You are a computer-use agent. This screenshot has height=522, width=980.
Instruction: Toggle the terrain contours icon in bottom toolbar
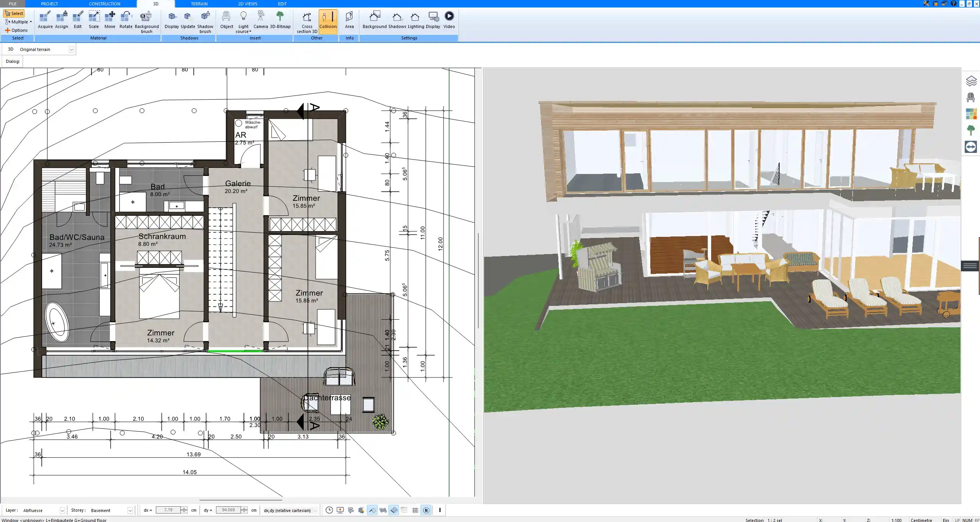[404, 510]
